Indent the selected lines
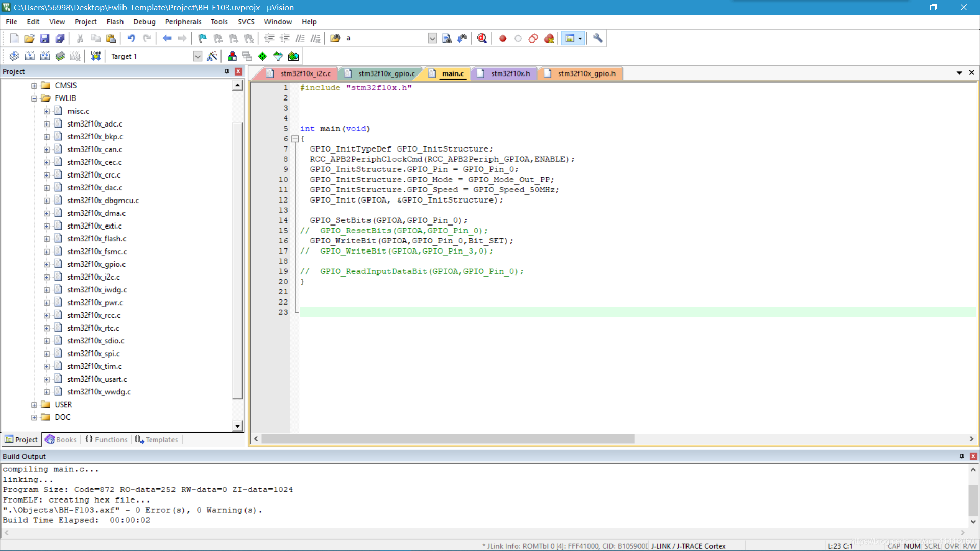 269,38
